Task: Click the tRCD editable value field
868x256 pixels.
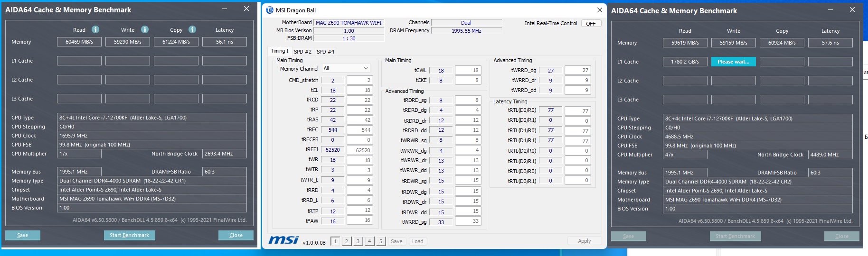Action: [x=360, y=100]
